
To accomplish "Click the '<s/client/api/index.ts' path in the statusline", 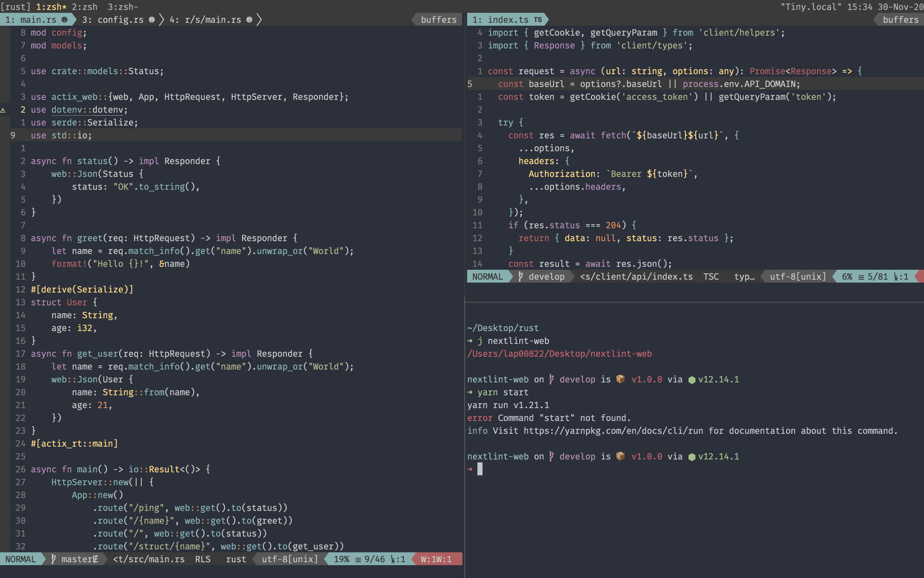I will (x=636, y=276).
